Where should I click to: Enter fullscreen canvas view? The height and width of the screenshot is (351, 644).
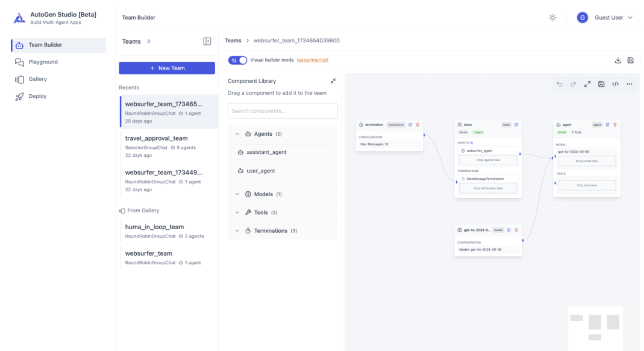click(587, 84)
